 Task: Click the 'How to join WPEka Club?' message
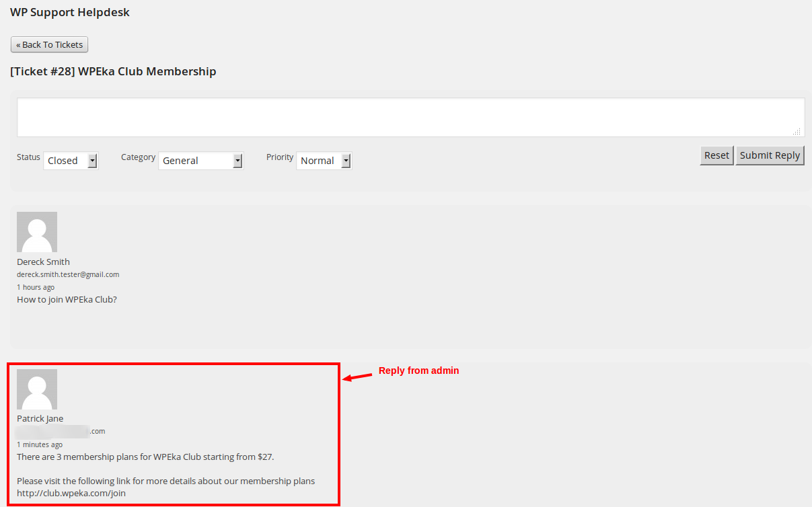[67, 299]
